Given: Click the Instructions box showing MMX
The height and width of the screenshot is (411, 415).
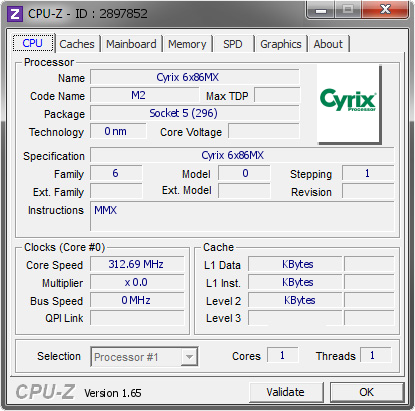Looking at the screenshot, I should tap(242, 216).
